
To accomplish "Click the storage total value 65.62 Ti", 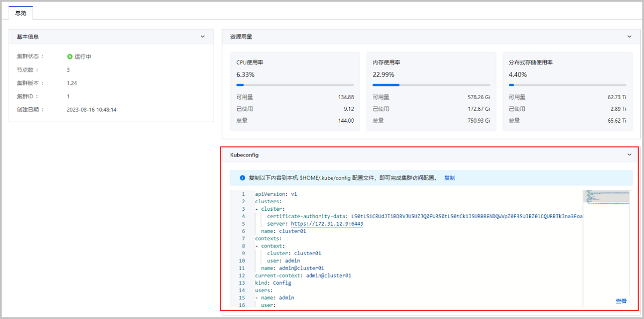I will 617,121.
